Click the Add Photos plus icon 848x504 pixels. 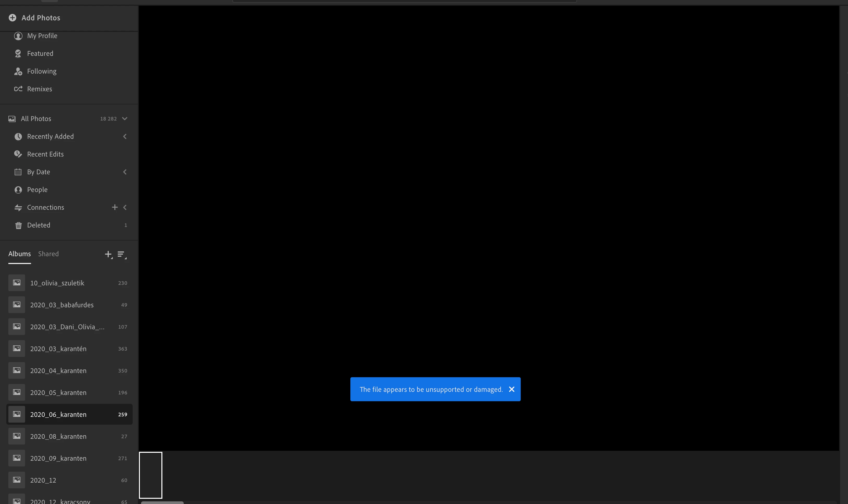click(x=13, y=18)
